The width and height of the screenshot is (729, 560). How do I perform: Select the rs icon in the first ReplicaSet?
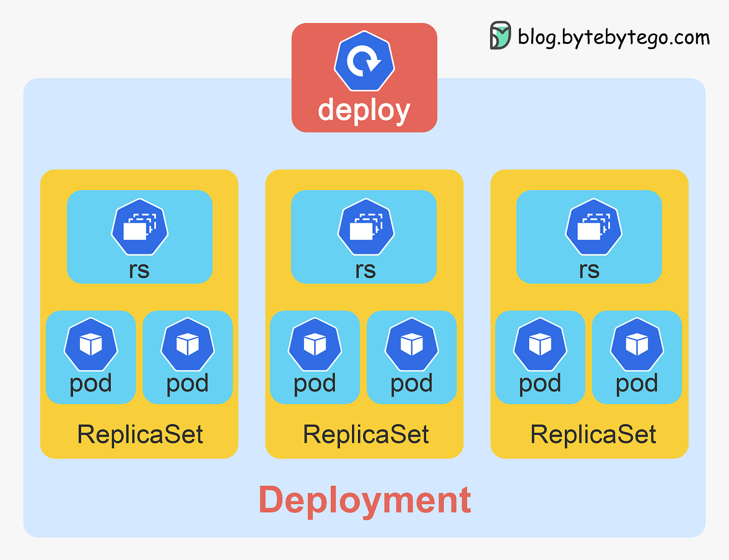click(139, 228)
